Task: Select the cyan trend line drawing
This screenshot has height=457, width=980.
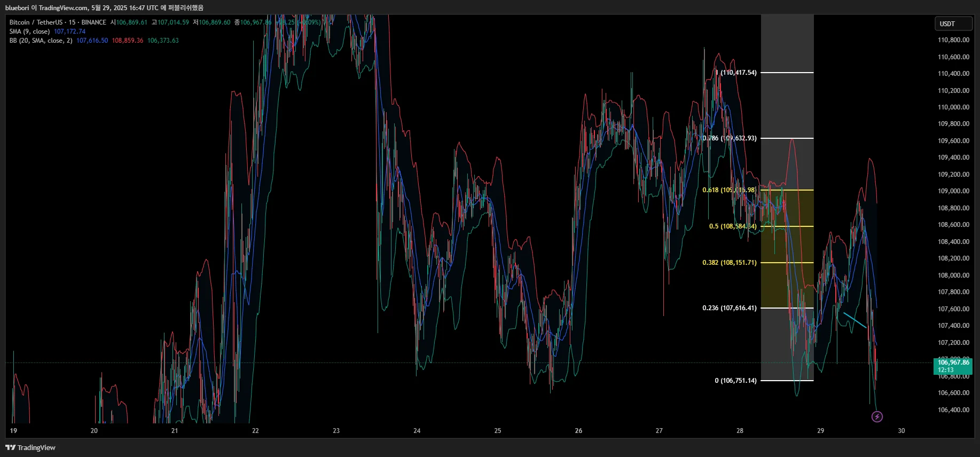Action: (x=854, y=320)
